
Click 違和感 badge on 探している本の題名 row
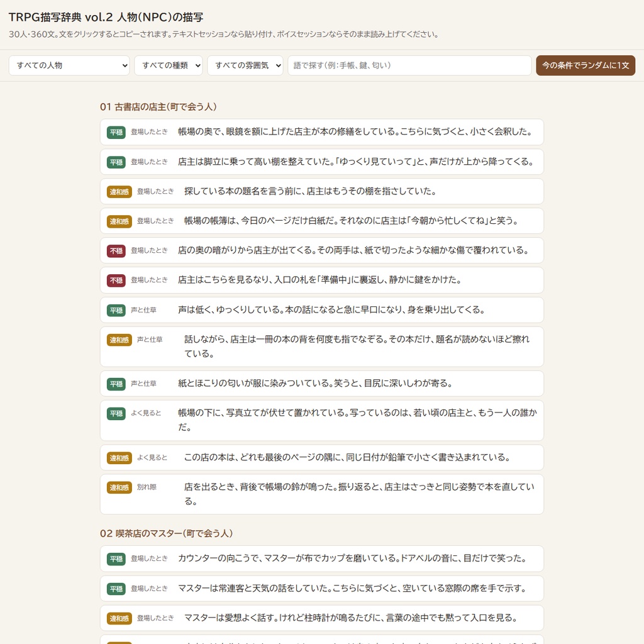coord(119,192)
